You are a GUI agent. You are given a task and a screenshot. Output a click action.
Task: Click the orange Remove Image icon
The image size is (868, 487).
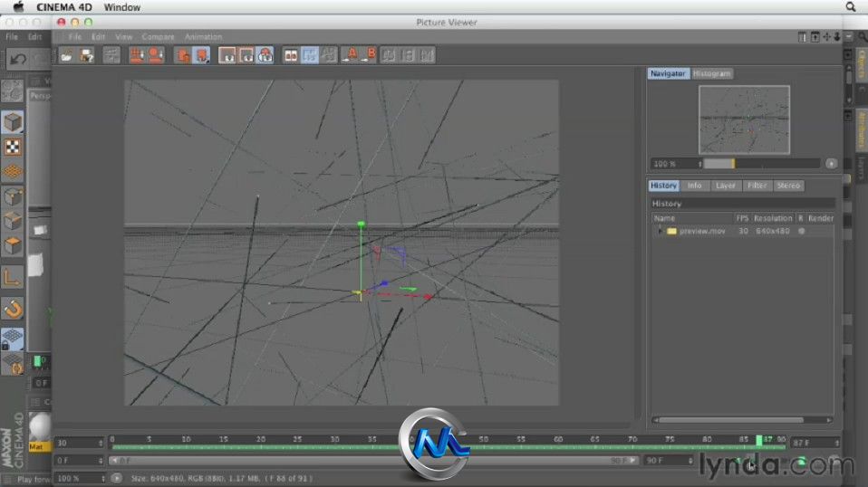[182, 55]
